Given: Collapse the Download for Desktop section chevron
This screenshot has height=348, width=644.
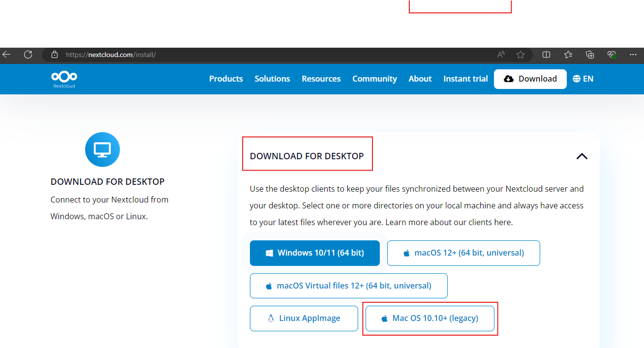Looking at the screenshot, I should pyautogui.click(x=582, y=156).
